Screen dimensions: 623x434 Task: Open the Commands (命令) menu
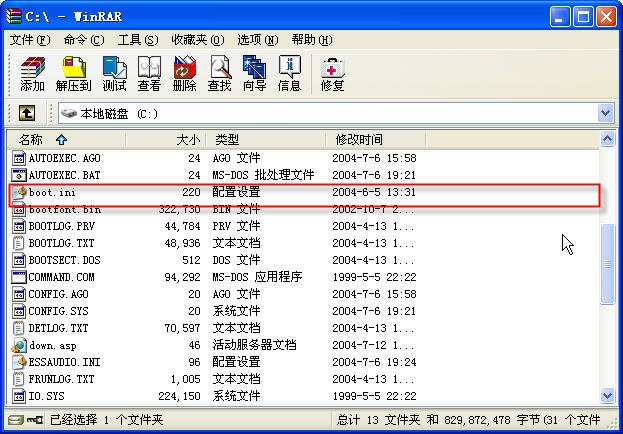tap(84, 40)
